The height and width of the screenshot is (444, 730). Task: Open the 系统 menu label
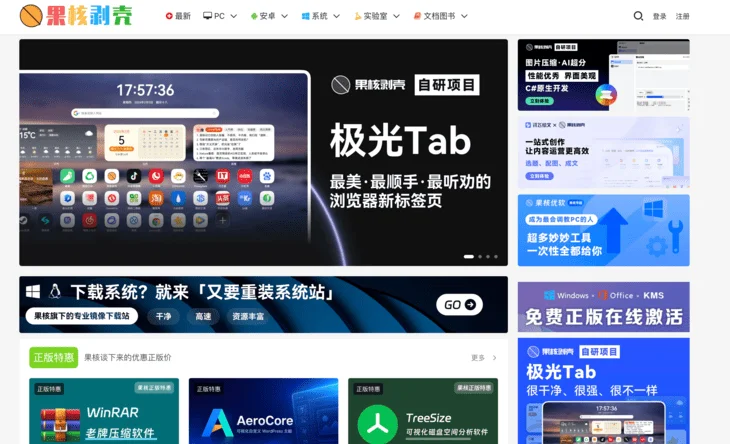tap(319, 16)
